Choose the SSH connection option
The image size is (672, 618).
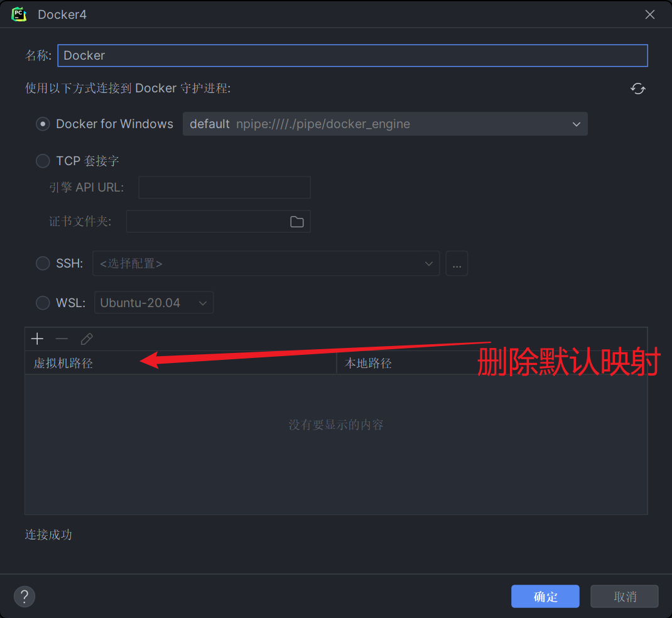(43, 263)
